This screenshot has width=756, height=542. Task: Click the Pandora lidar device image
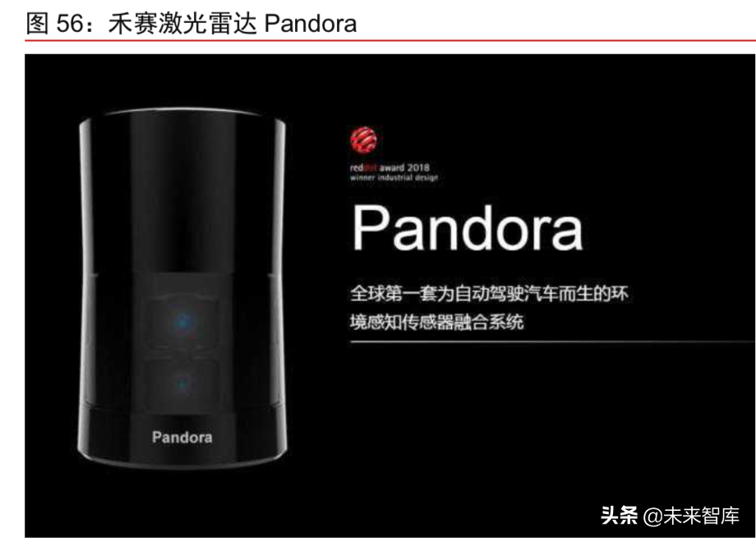(182, 288)
